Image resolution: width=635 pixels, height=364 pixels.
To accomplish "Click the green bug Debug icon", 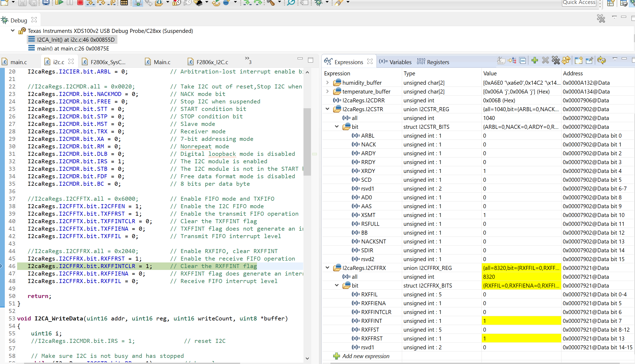I will click(318, 2).
